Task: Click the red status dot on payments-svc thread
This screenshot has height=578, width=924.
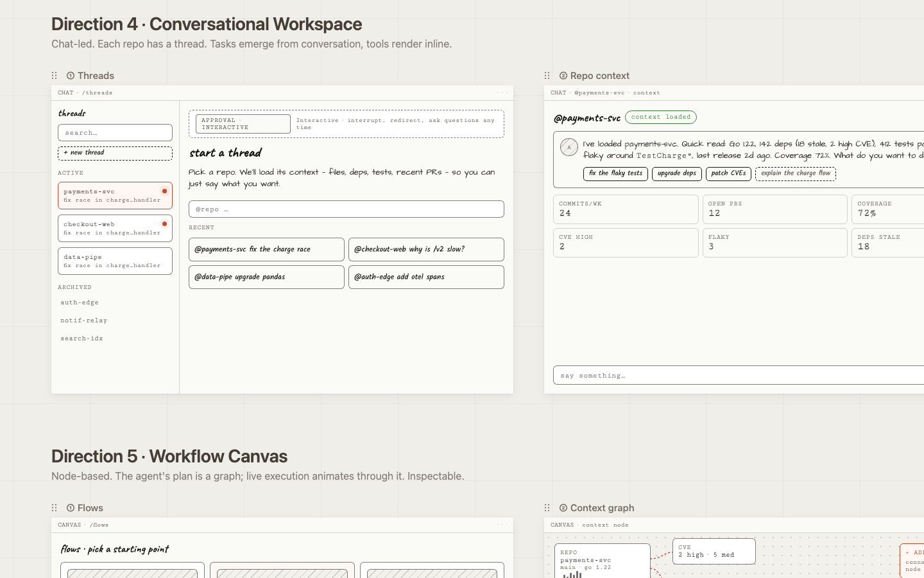Action: tap(165, 191)
